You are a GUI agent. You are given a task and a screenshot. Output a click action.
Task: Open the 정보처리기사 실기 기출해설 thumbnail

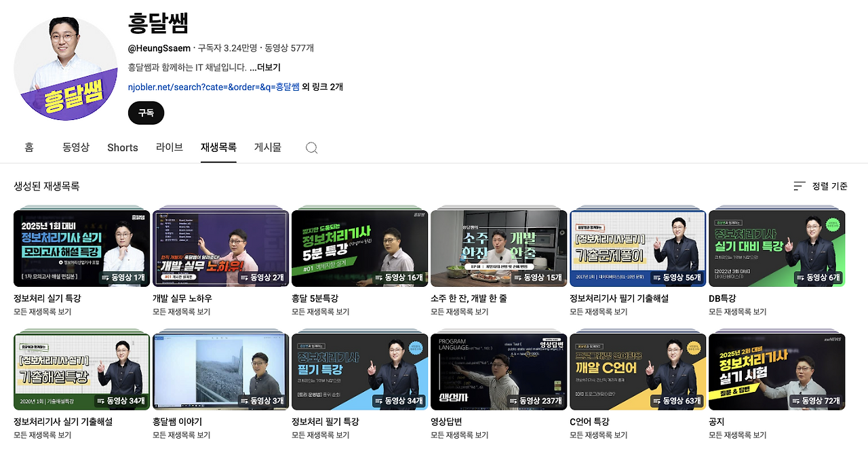pos(82,372)
